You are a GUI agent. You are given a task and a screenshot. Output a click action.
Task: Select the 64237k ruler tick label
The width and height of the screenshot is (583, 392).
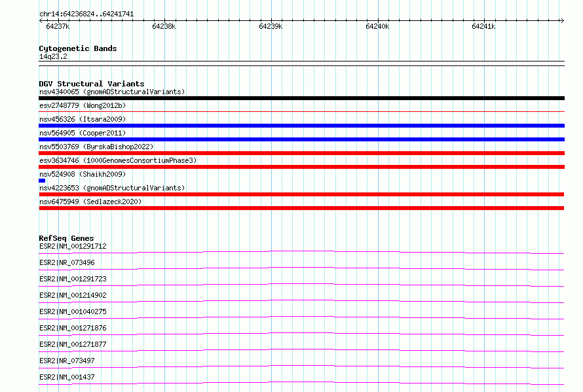pyautogui.click(x=58, y=26)
